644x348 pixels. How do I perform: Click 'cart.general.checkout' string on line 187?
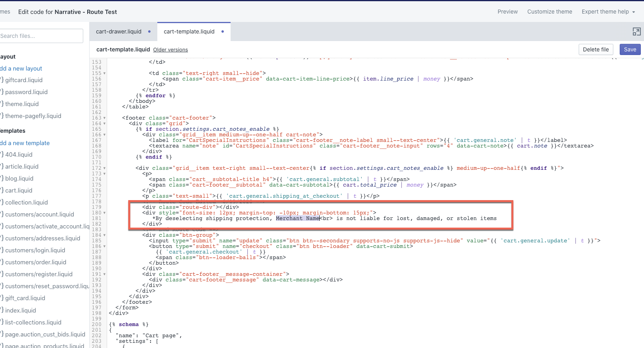point(204,252)
